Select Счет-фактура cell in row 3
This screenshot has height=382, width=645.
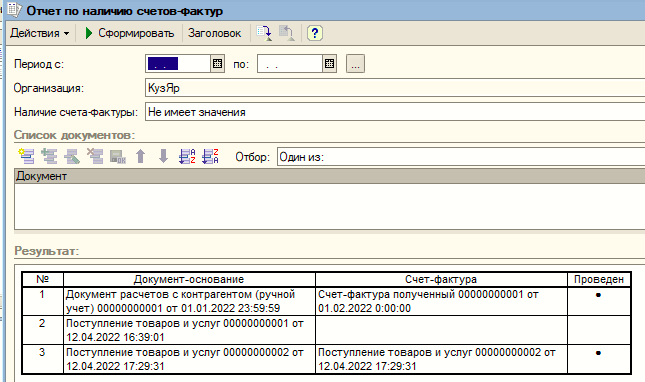pos(441,359)
